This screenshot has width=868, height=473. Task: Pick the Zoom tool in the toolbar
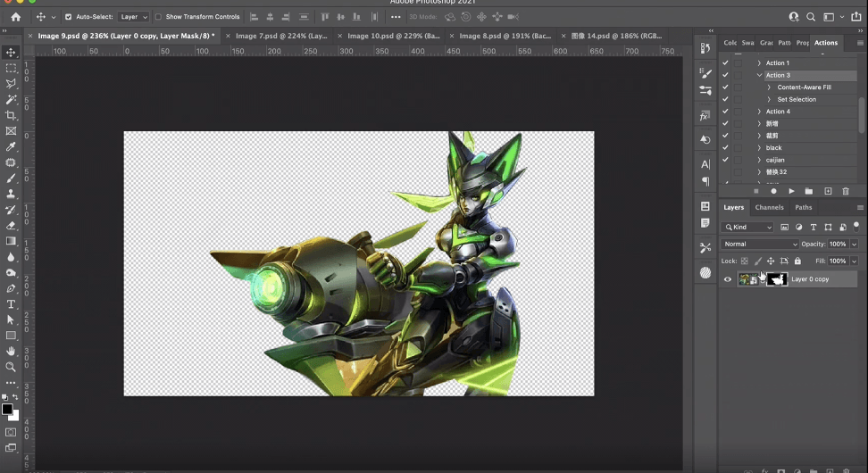[12, 367]
